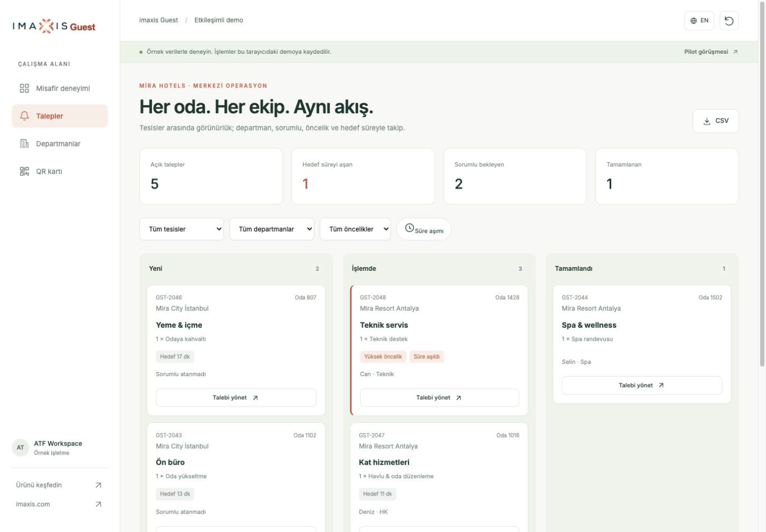Manage request GST-2048 via Talebi yönet
This screenshot has height=532, width=766.
440,398
